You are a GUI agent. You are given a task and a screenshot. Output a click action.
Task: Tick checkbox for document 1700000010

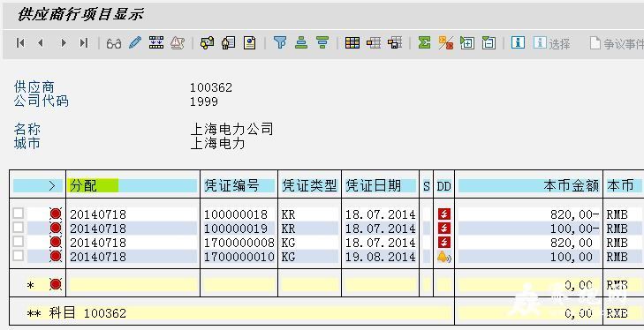18,256
